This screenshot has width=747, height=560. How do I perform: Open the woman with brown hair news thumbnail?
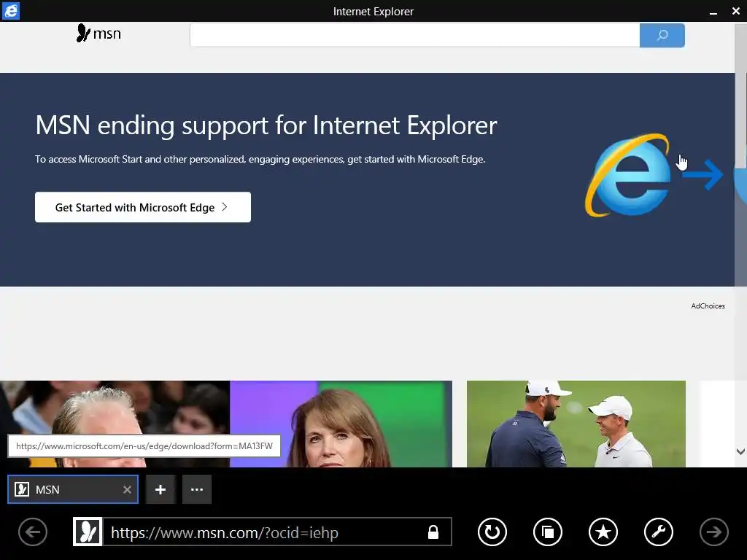[x=341, y=424]
